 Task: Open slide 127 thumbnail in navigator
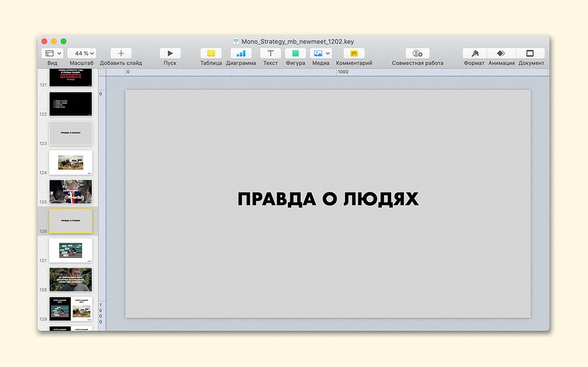pyautogui.click(x=71, y=250)
